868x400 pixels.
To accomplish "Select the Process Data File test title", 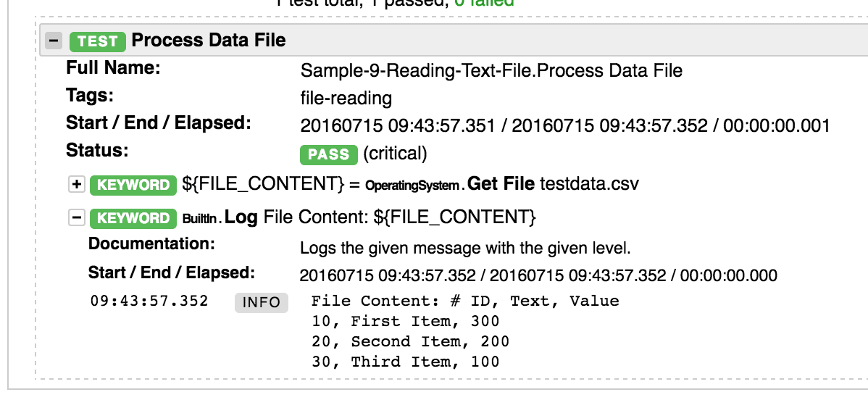I will point(209,41).
